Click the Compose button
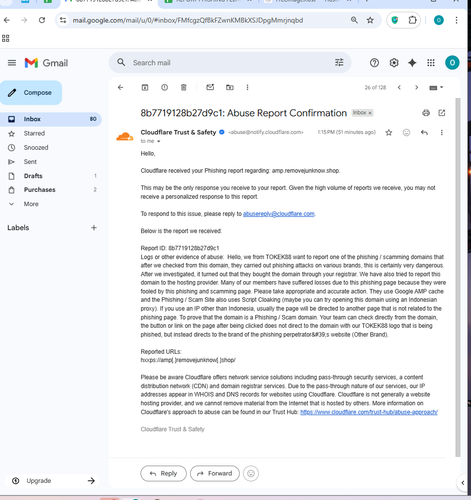471x500 pixels. click(31, 93)
